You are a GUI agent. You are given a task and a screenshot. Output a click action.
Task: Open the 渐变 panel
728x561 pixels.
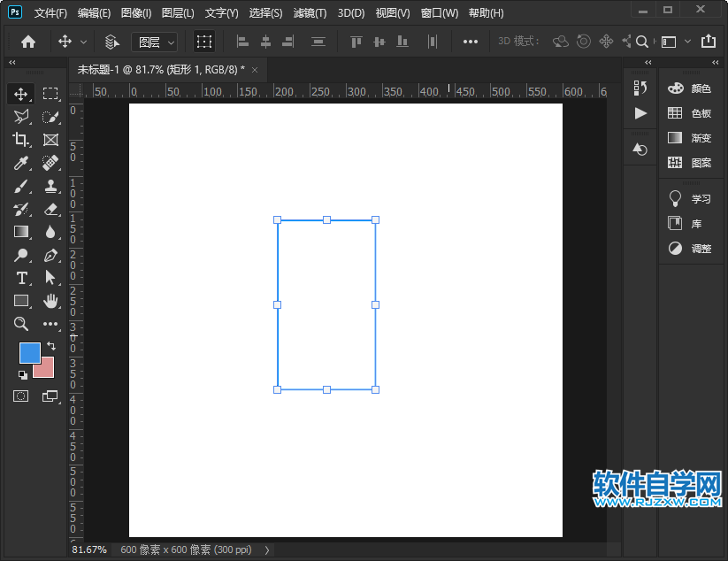coord(690,138)
